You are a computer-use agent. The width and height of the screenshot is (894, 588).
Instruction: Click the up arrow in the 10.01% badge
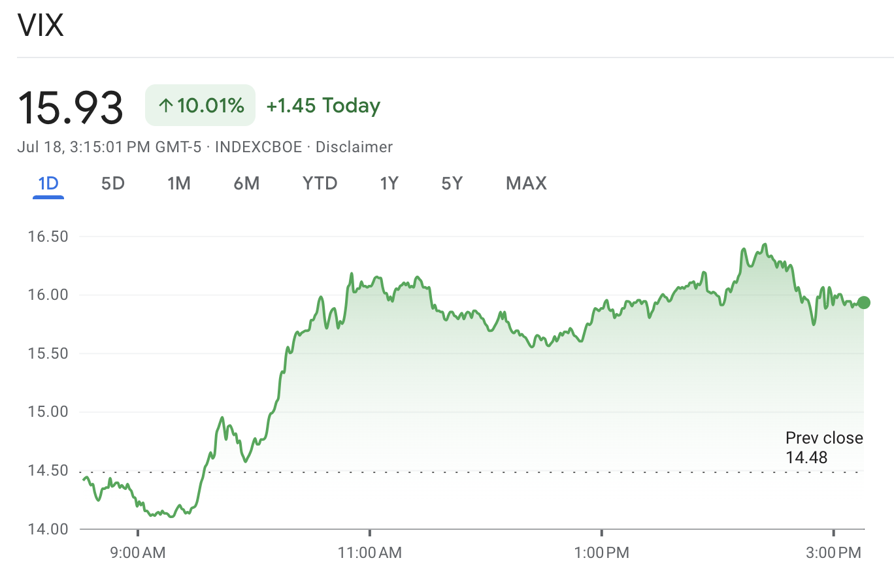[166, 105]
